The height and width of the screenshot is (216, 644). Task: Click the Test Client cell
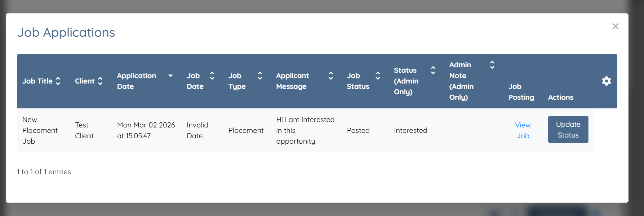tap(84, 130)
